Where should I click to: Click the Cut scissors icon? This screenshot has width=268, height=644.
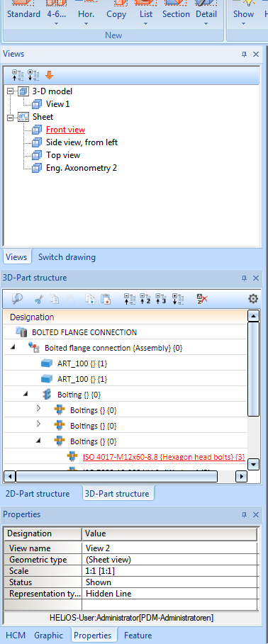point(39,299)
